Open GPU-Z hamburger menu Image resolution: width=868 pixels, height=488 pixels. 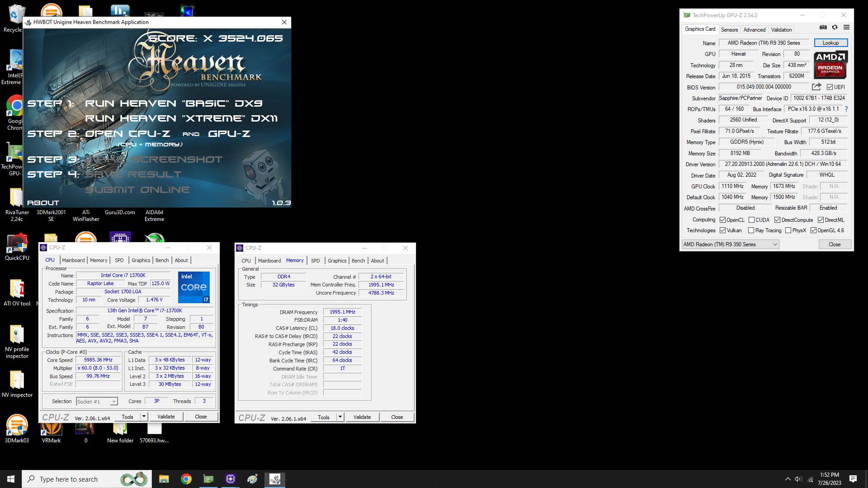tap(846, 28)
